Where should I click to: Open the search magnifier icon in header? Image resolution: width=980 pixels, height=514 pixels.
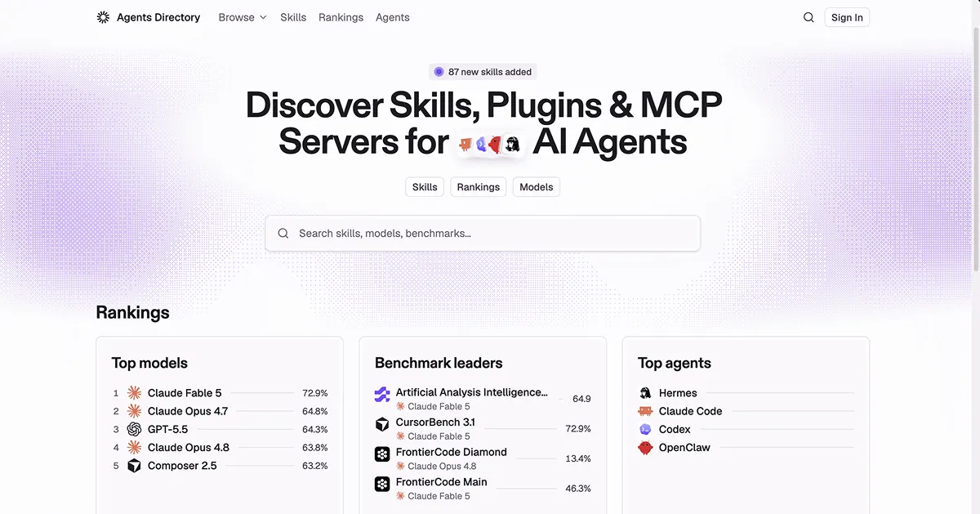pos(808,17)
